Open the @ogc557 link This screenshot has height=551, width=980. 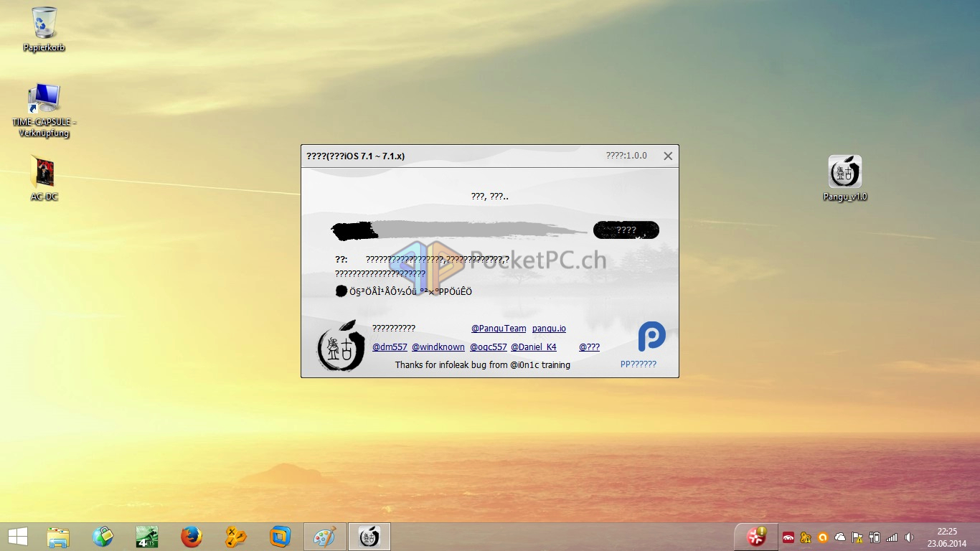pyautogui.click(x=489, y=347)
